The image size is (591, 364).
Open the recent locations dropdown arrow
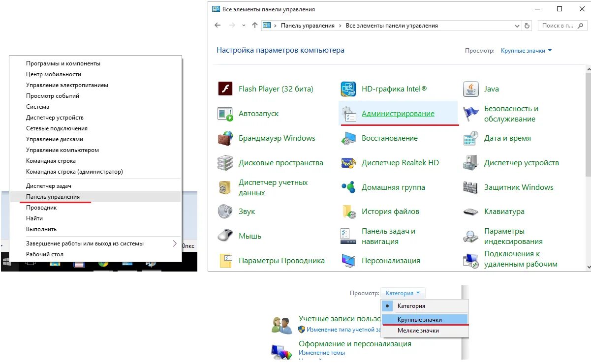244,26
